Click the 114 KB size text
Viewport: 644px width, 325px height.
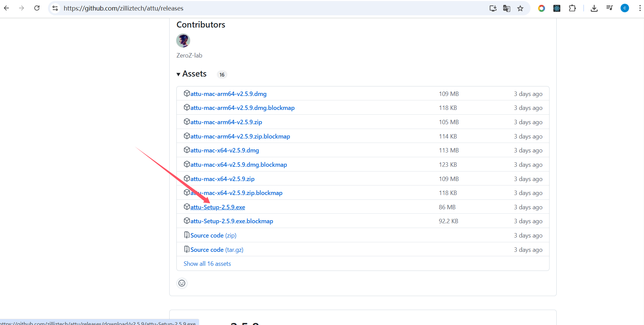click(448, 136)
